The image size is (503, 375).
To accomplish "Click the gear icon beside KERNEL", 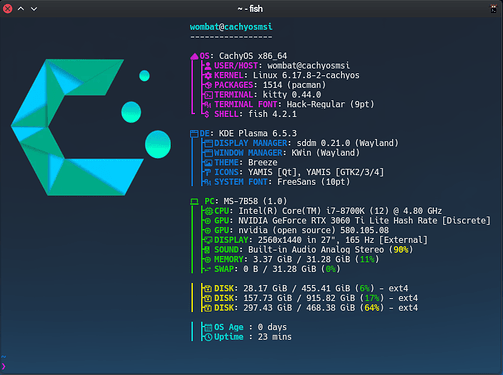I will 208,75.
